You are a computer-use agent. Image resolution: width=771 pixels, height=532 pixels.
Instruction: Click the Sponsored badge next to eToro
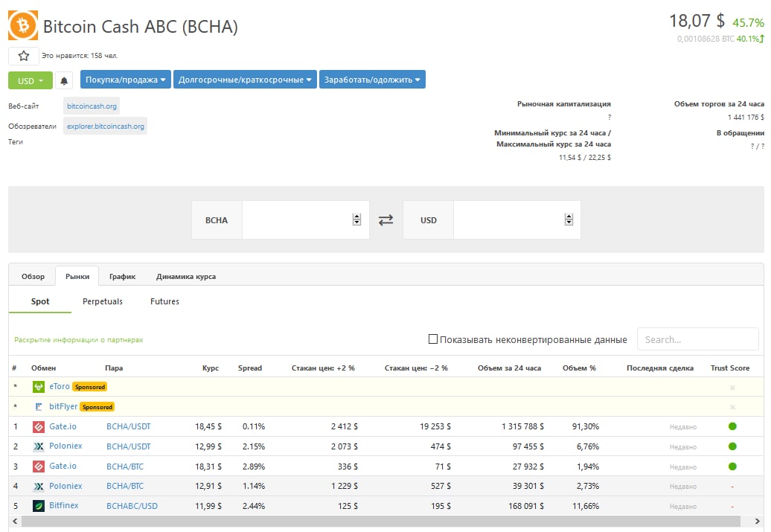pos(90,387)
